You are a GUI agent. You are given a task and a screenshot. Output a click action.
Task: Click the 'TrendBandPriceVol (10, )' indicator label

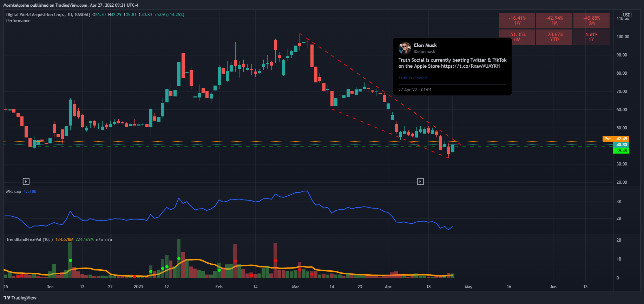point(29,239)
